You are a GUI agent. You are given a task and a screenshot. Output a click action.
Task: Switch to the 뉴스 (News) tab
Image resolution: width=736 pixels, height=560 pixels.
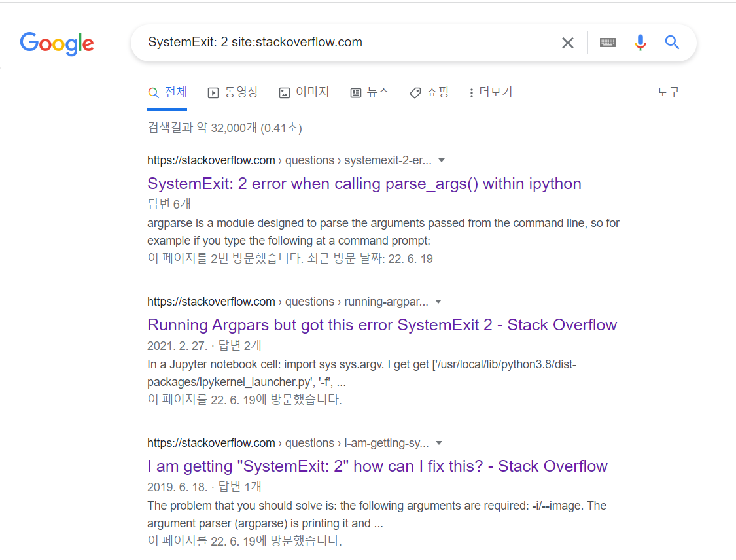(370, 92)
